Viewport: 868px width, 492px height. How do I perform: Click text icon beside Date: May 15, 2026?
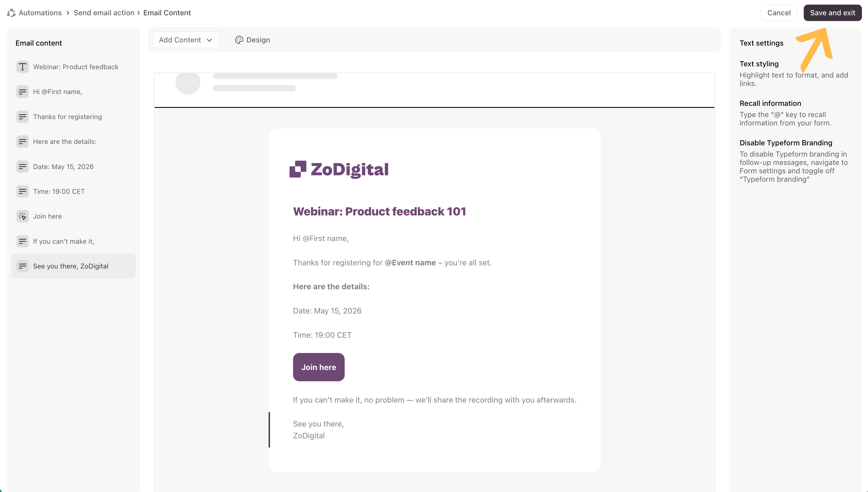tap(22, 167)
